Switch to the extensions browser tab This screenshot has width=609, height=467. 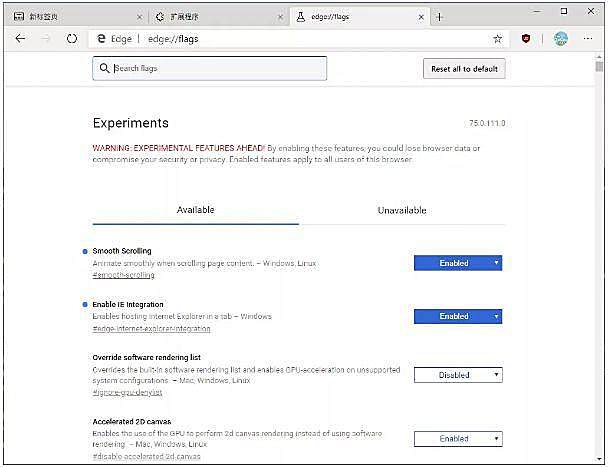click(x=218, y=17)
